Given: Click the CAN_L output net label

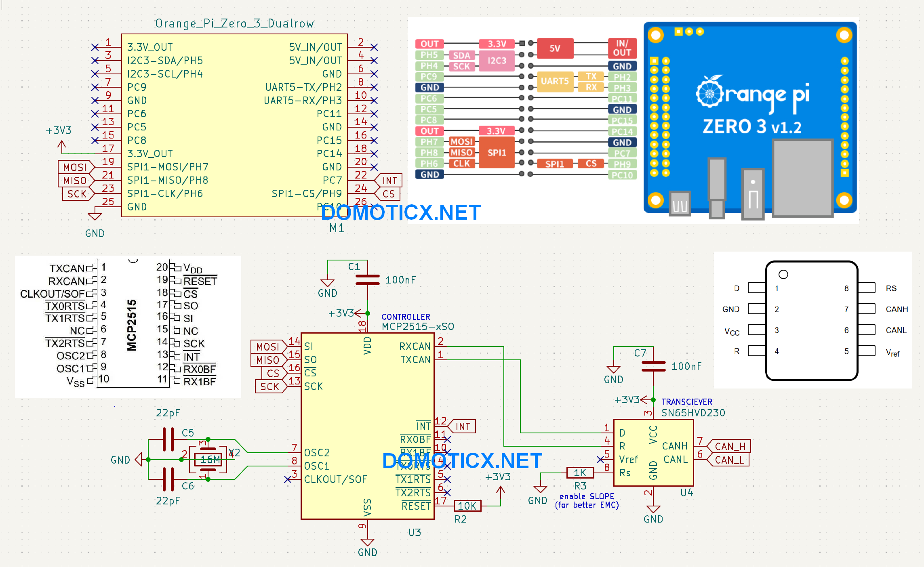Looking at the screenshot, I should point(730,459).
